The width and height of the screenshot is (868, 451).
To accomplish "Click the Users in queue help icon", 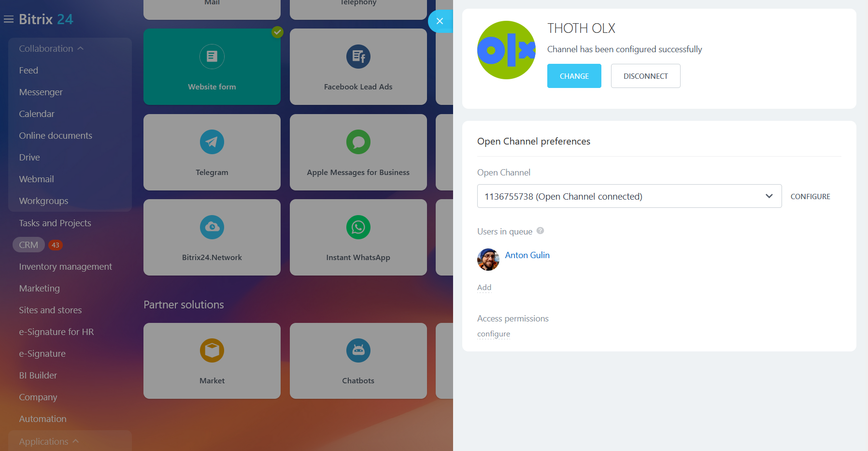I will 541,231.
